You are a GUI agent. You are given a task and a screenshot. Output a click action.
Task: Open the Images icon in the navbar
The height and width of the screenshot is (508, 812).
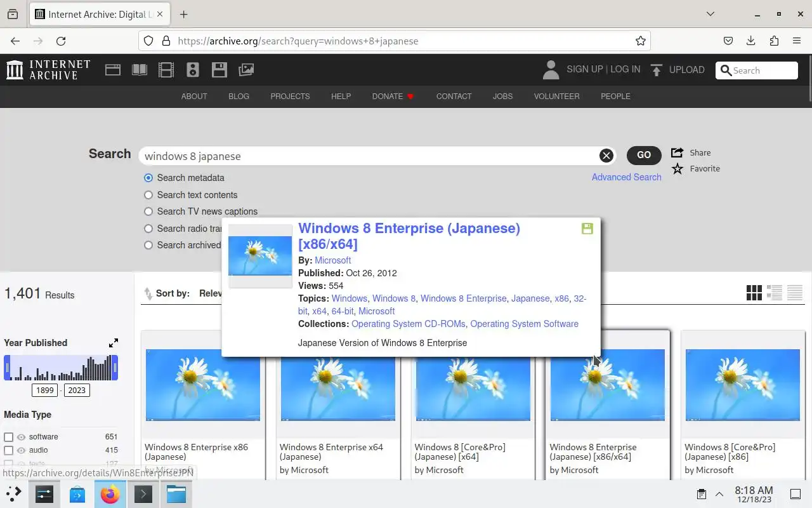[246, 70]
